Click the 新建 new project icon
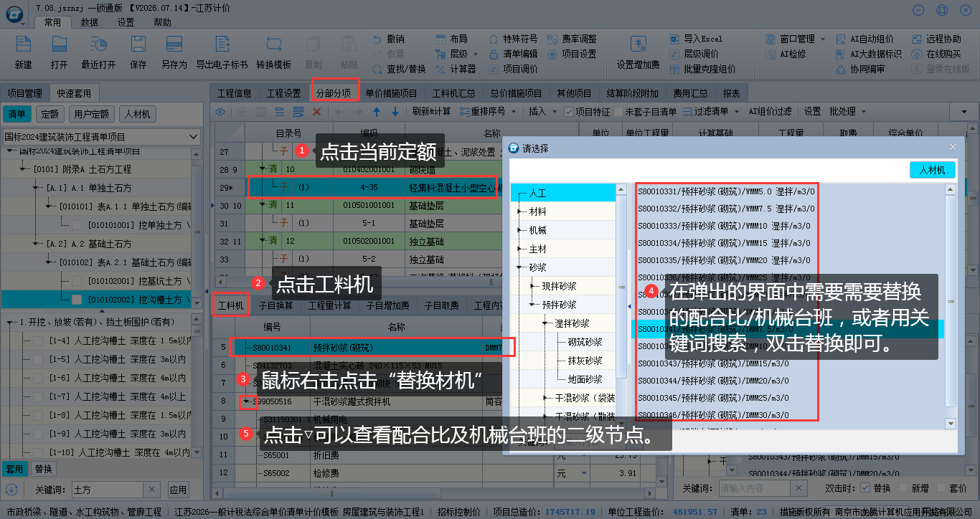Screen dimensions: 980x519 pos(24,44)
